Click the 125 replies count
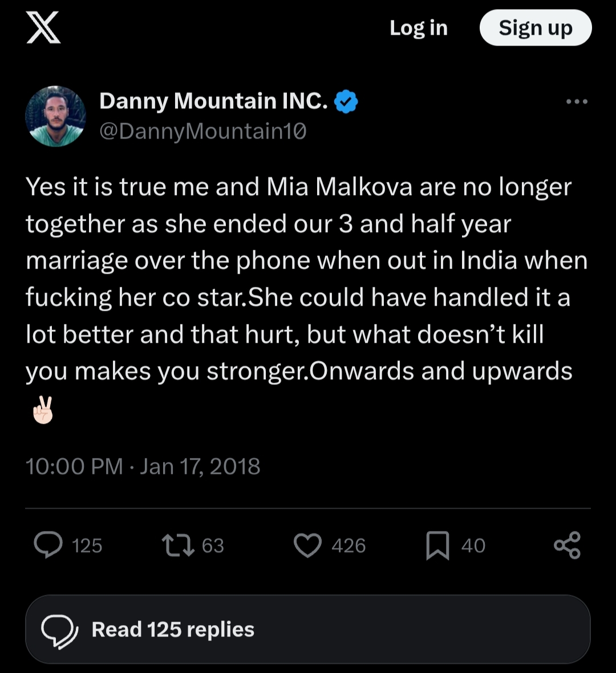The width and height of the screenshot is (616, 673). pos(87,545)
